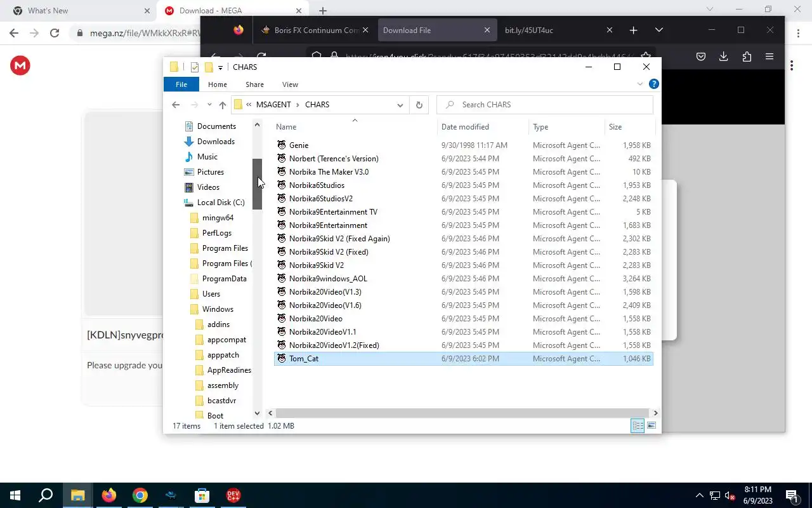Click the New folder quick access icon
Screen dimensions: 812x508
pyautogui.click(x=209, y=67)
